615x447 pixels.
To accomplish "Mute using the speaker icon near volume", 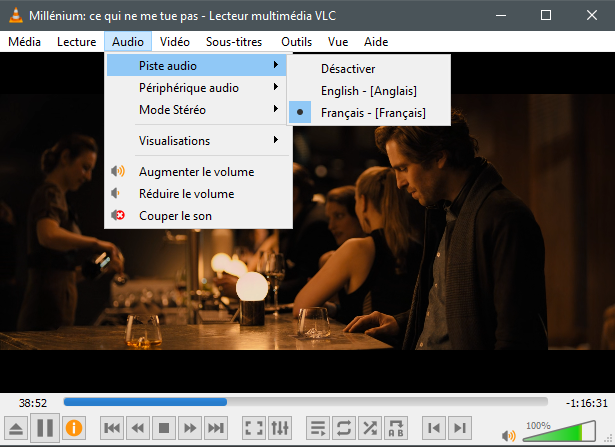I will click(509, 435).
